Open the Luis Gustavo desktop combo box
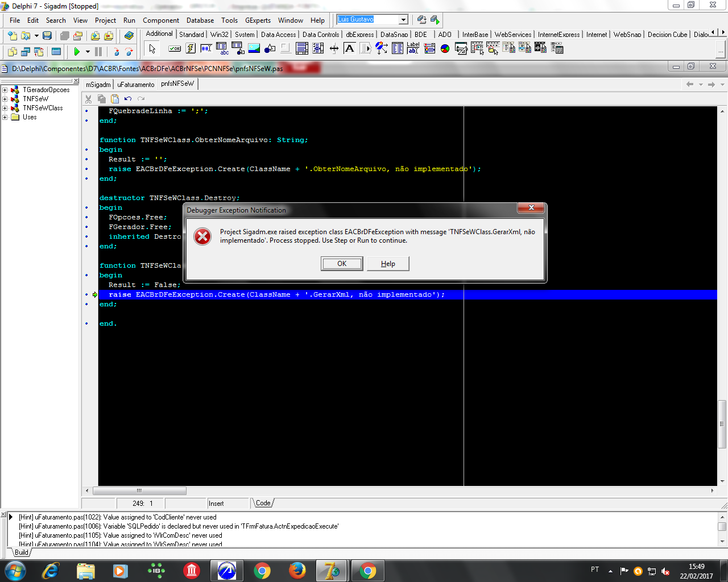This screenshot has width=728, height=582. [x=403, y=19]
